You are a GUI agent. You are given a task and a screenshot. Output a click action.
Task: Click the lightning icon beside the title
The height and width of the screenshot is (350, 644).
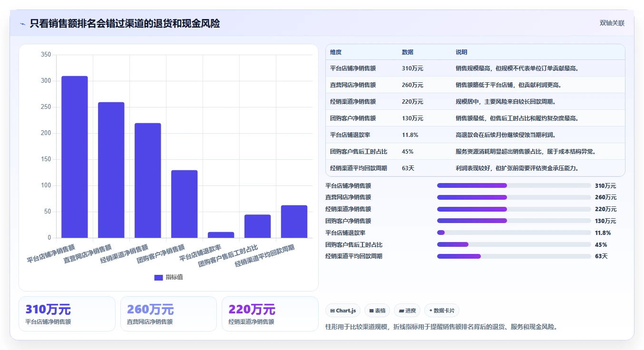(x=22, y=24)
